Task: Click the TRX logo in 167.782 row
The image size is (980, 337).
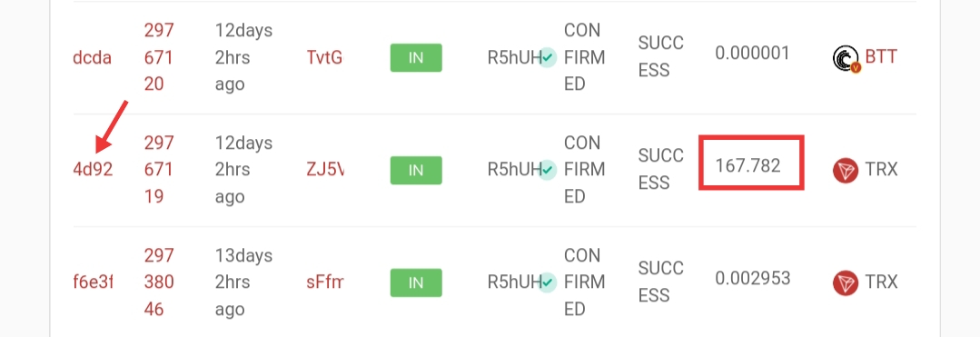Action: click(846, 170)
